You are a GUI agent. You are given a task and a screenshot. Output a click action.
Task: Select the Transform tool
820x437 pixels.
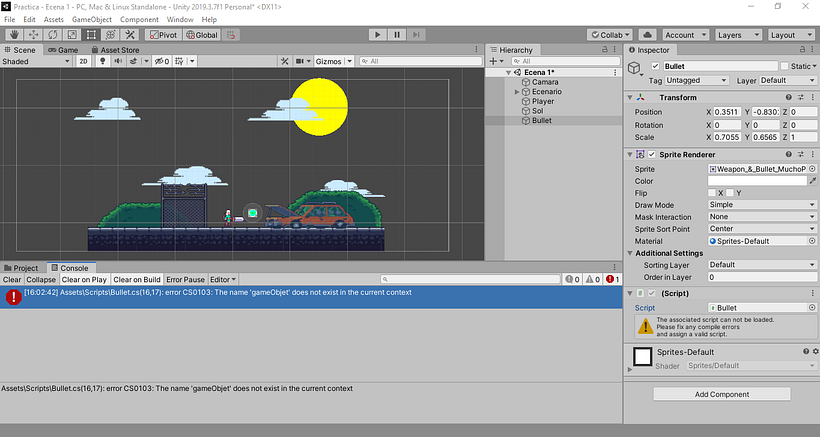111,34
